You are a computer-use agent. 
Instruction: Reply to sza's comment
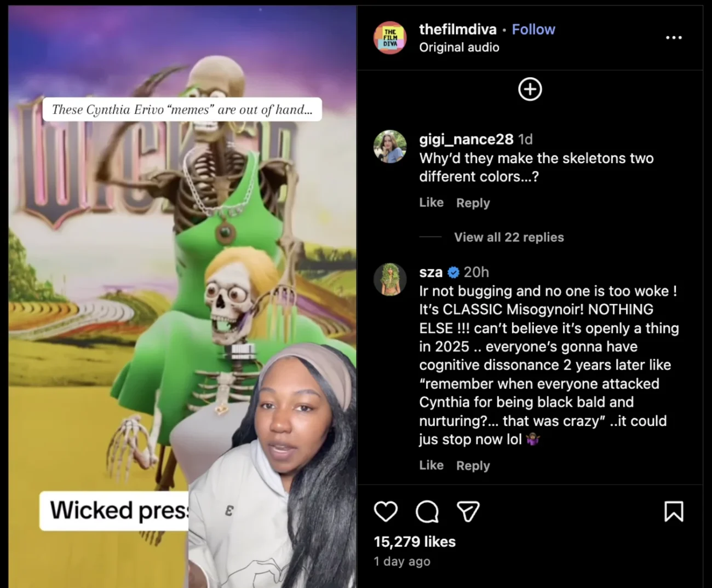[473, 465]
